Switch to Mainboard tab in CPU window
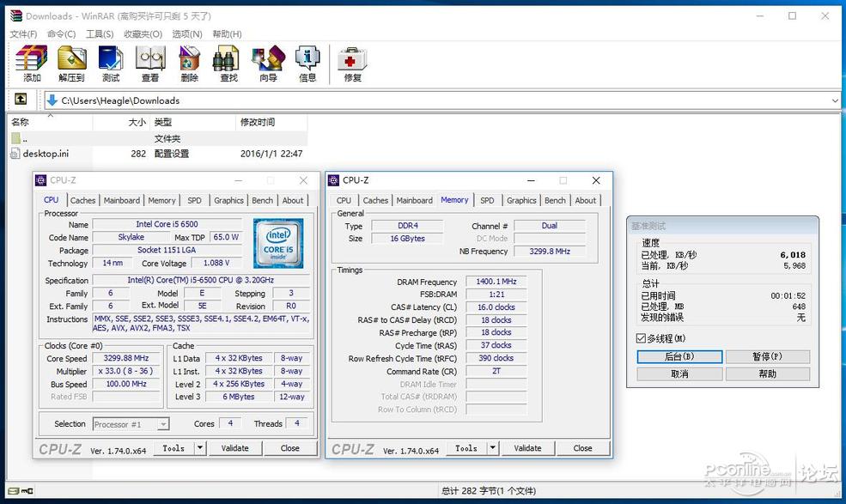846x504 pixels. (x=121, y=200)
